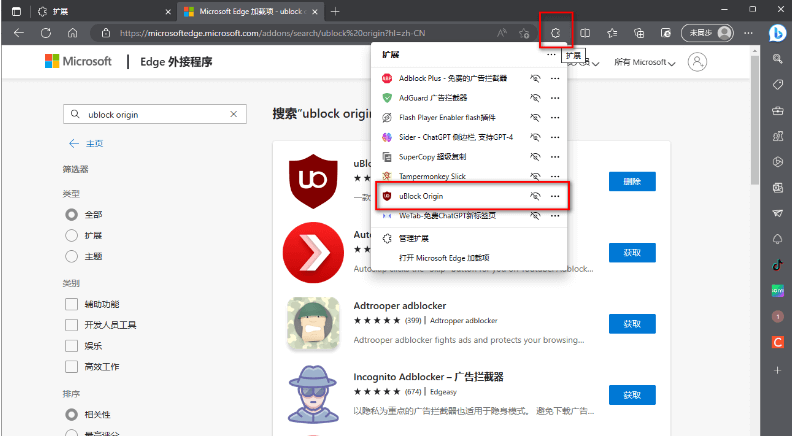Open the orange C icon in sidebar
The image size is (792, 436).
point(778,342)
